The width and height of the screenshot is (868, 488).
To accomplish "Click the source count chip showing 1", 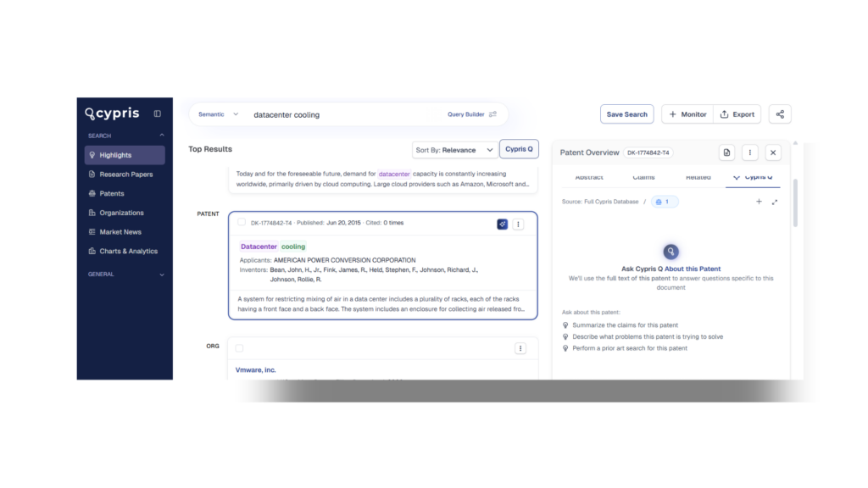I will [665, 202].
